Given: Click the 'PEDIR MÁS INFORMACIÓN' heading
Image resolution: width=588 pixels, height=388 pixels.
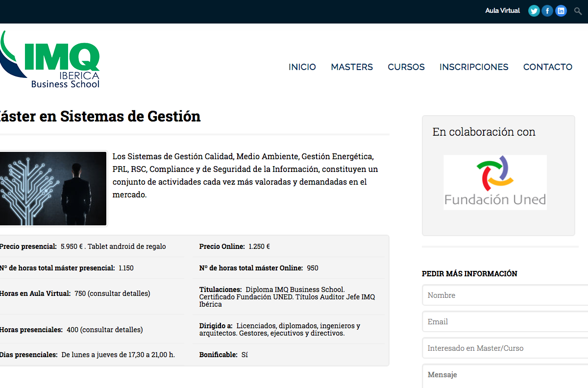Looking at the screenshot, I should click(469, 274).
